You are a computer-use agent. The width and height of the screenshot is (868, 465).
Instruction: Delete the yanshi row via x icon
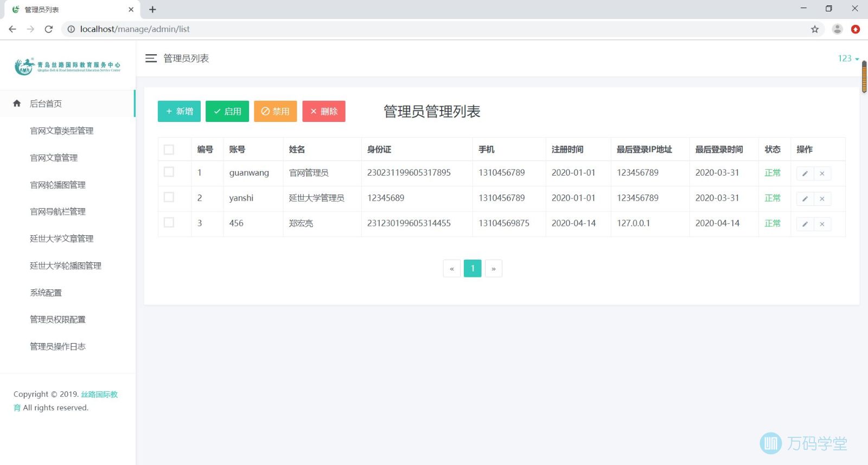tap(822, 199)
